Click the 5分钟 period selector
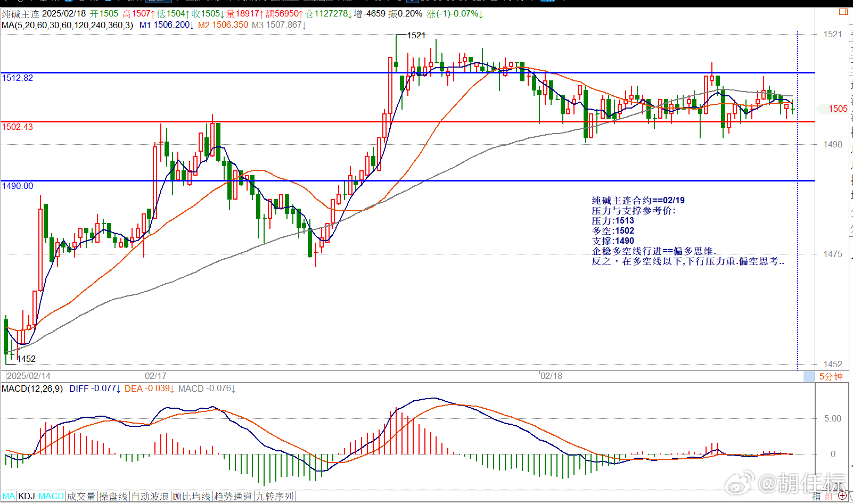853x504 pixels. coord(831,377)
